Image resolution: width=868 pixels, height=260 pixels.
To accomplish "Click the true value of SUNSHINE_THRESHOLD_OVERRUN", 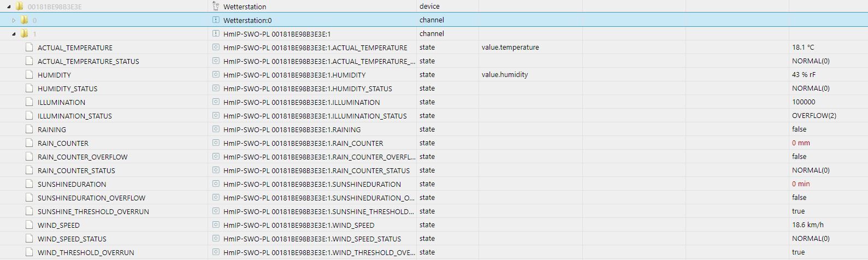I will 798,211.
